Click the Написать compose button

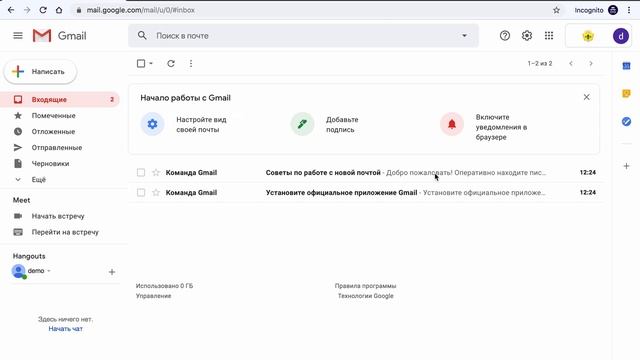(x=40, y=71)
